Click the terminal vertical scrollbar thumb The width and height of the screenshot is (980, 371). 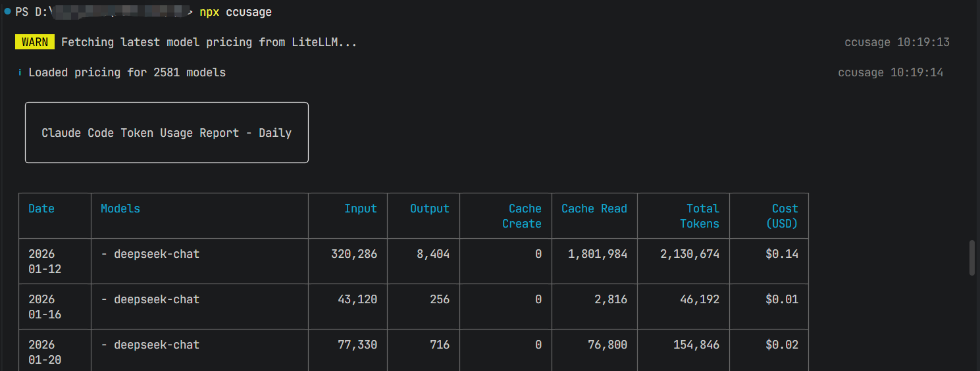click(972, 258)
